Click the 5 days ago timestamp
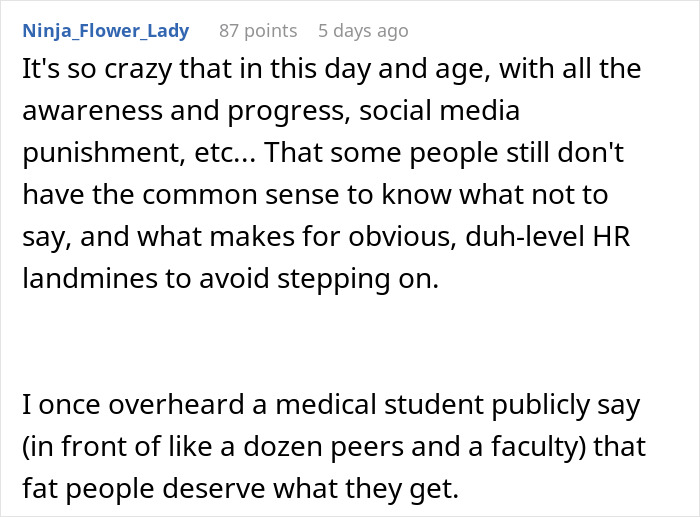 363,31
